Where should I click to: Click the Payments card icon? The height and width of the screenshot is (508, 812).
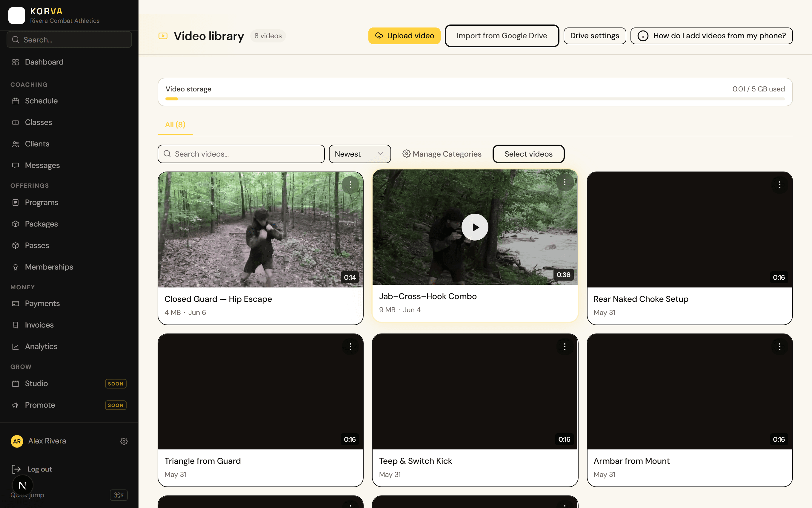coord(16,303)
